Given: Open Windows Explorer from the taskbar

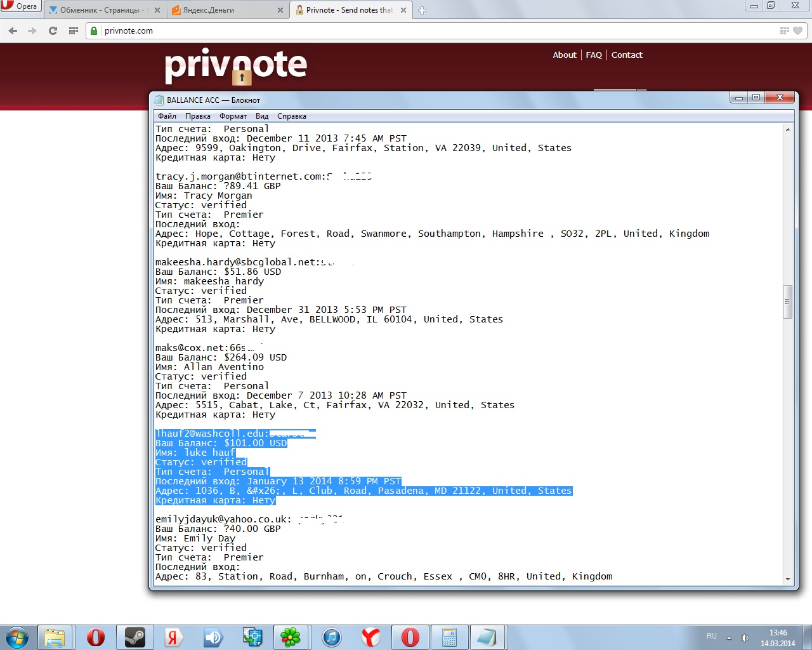Looking at the screenshot, I should [x=55, y=637].
